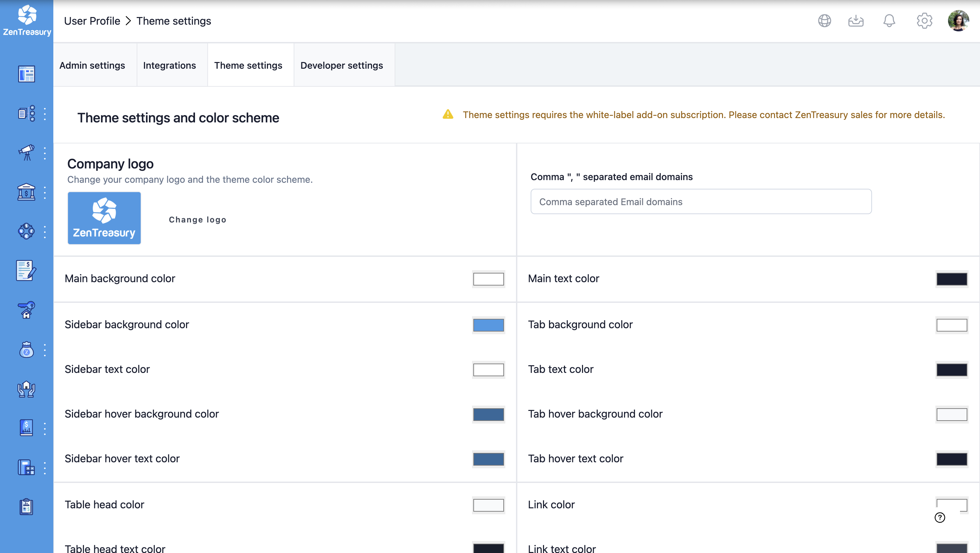Viewport: 980px width, 553px height.
Task: Open Table head text color swatch
Action: click(488, 547)
